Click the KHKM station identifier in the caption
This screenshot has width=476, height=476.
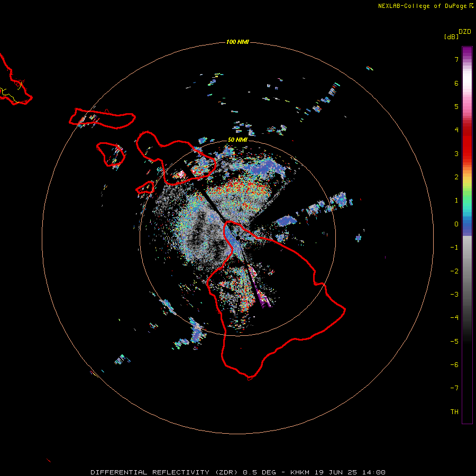tap(301, 472)
